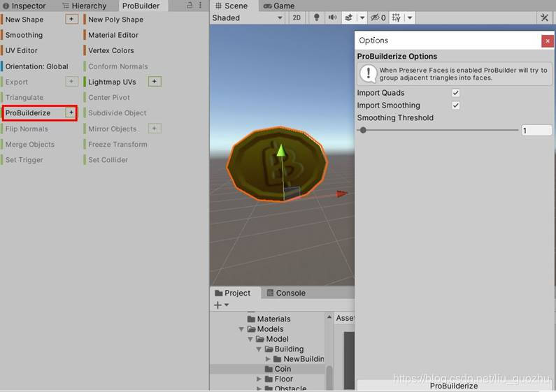
Task: Toggle the Import Smoothing checkbox
Action: coord(456,106)
